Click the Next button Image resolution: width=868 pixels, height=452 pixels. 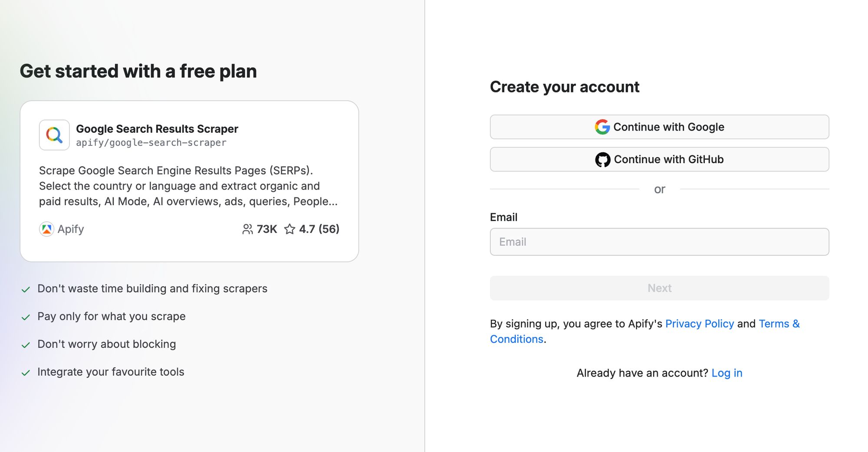[659, 288]
